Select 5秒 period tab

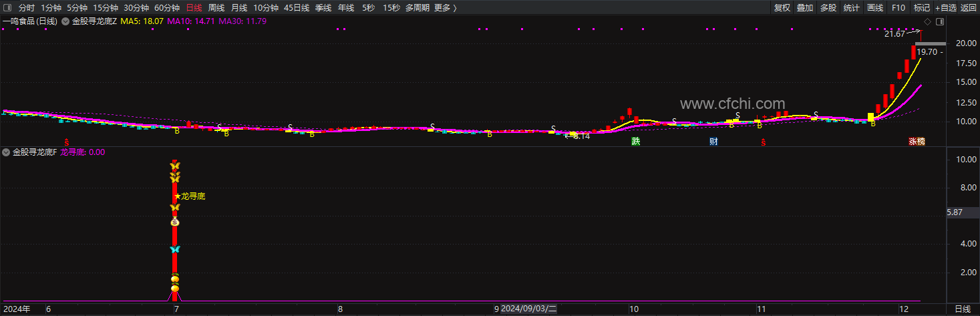[x=369, y=8]
